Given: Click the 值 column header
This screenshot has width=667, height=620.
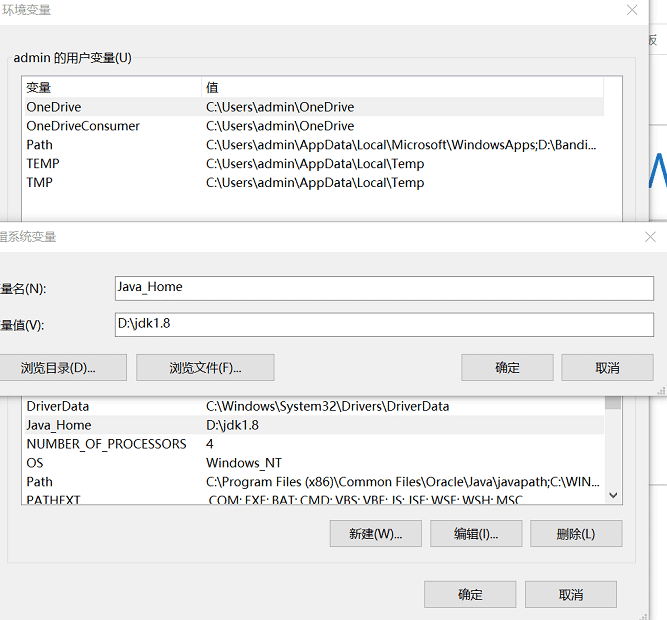Looking at the screenshot, I should (x=402, y=88).
